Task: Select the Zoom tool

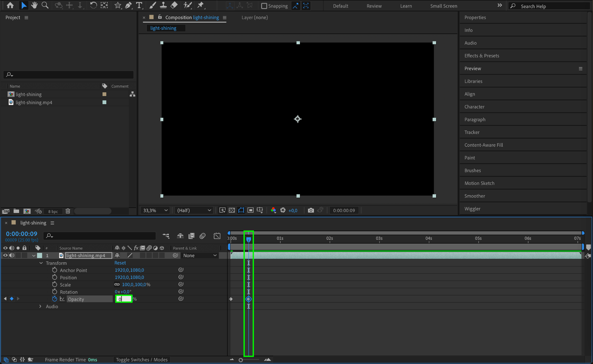Action: pyautogui.click(x=45, y=5)
